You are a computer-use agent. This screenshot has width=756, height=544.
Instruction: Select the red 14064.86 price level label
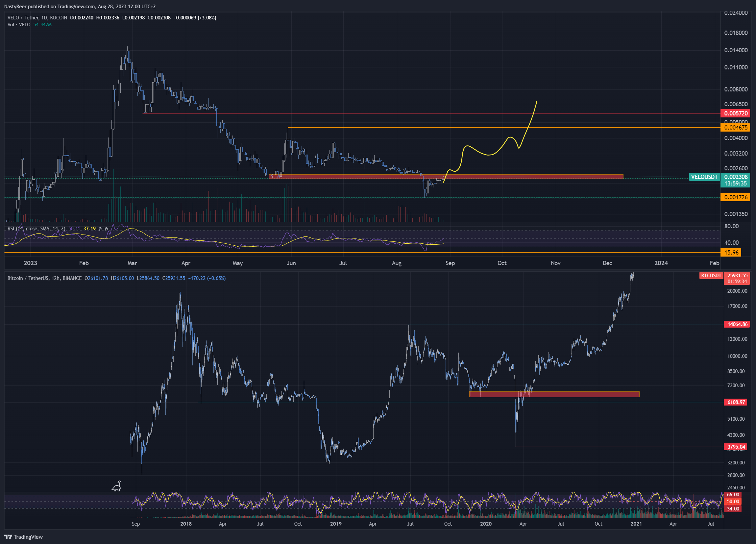coord(737,324)
